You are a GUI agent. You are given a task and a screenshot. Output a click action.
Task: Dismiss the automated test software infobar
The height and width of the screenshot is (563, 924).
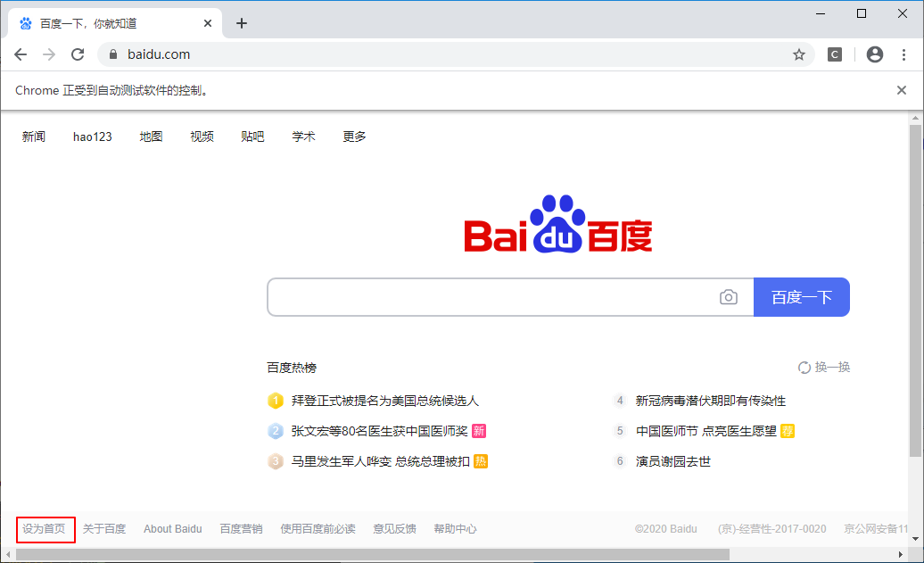pyautogui.click(x=901, y=90)
